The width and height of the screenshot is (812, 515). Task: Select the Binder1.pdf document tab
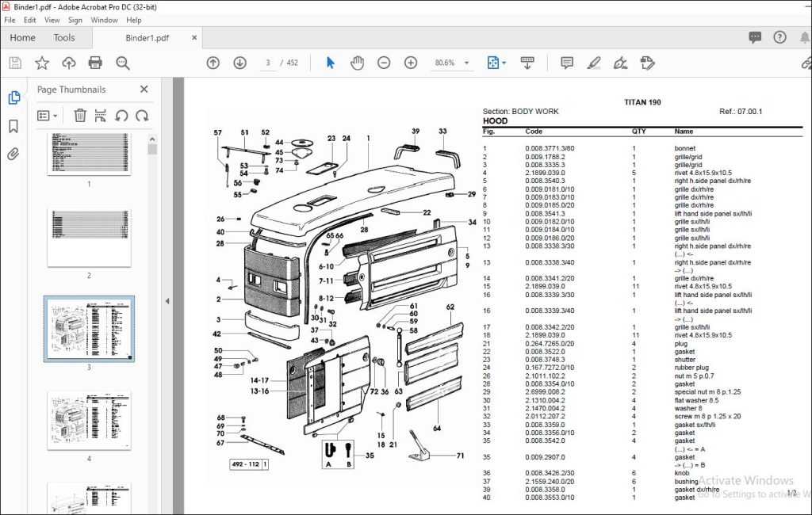click(x=147, y=38)
